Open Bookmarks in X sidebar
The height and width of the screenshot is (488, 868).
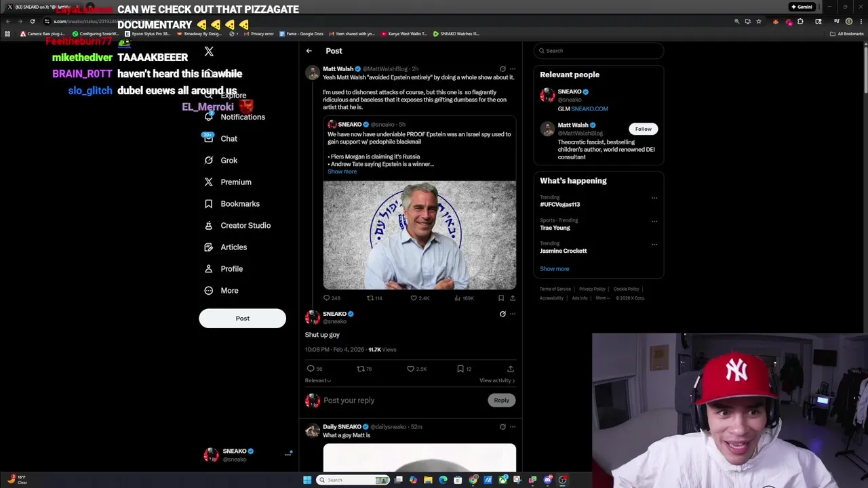(232, 203)
